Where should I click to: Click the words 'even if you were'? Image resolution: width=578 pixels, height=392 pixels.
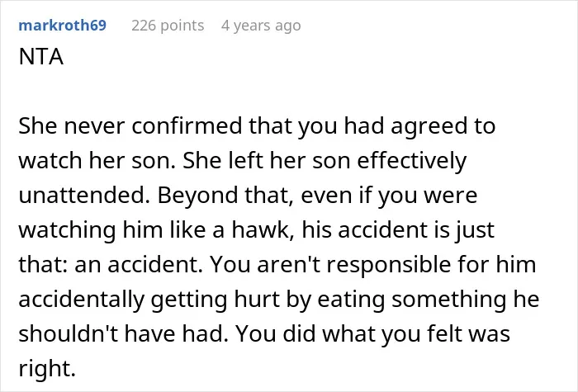pyautogui.click(x=389, y=196)
